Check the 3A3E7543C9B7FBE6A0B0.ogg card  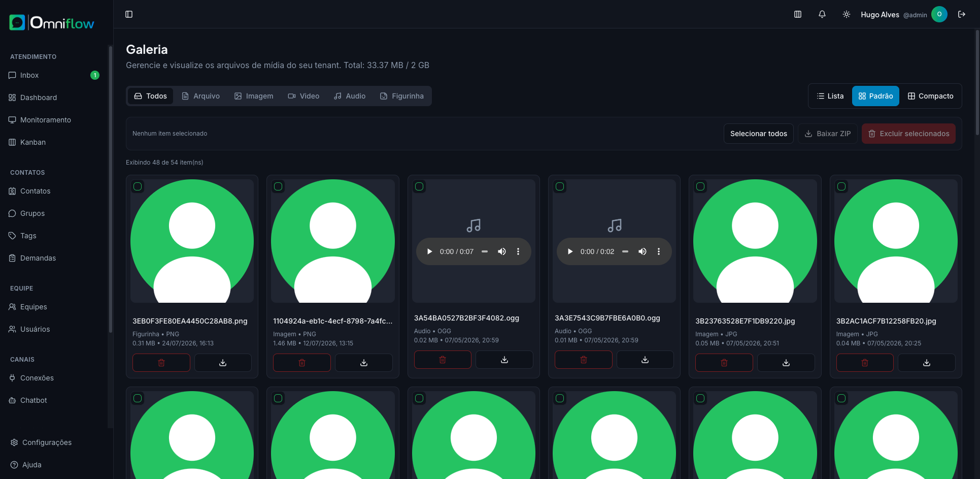tap(560, 186)
